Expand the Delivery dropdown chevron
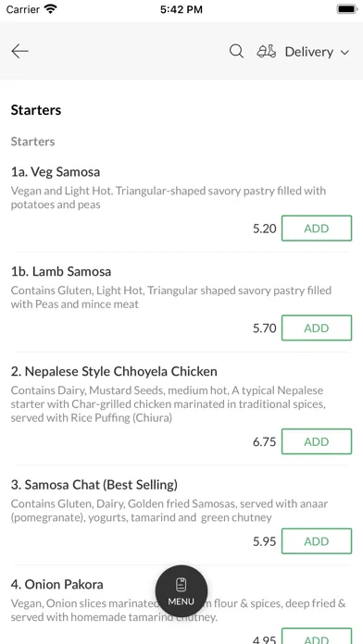 [x=344, y=52]
